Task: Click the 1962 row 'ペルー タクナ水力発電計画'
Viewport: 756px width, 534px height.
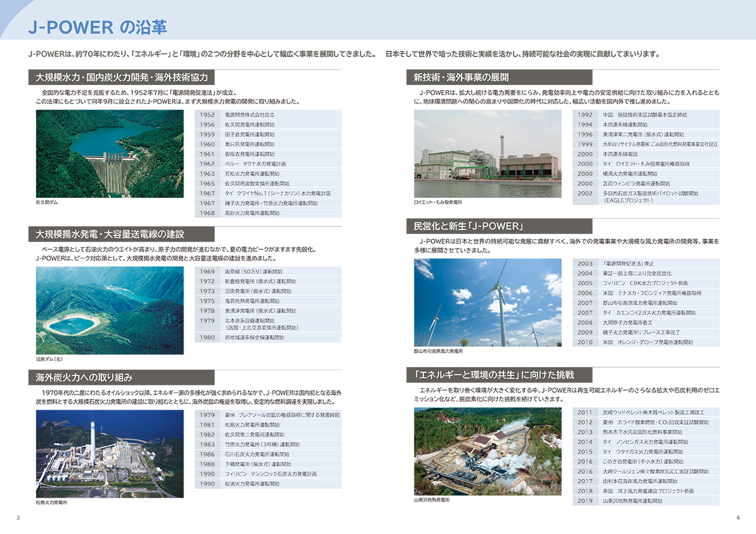Action: pyautogui.click(x=268, y=164)
